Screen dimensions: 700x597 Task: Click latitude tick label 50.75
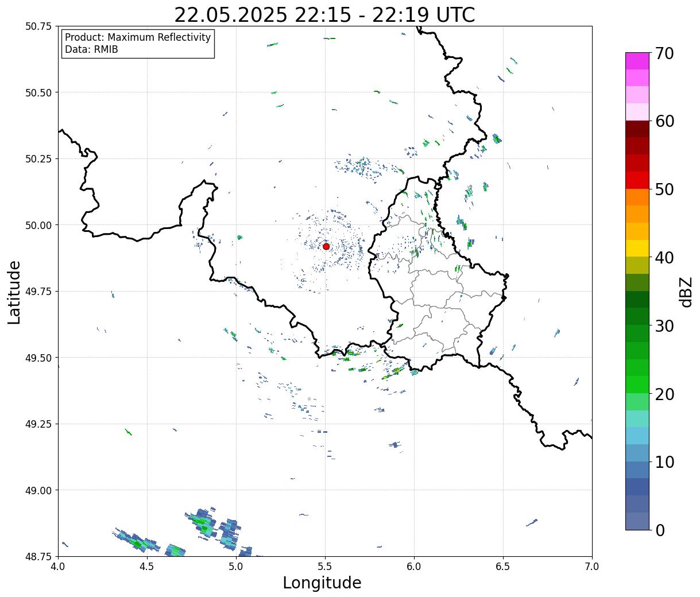(x=38, y=26)
